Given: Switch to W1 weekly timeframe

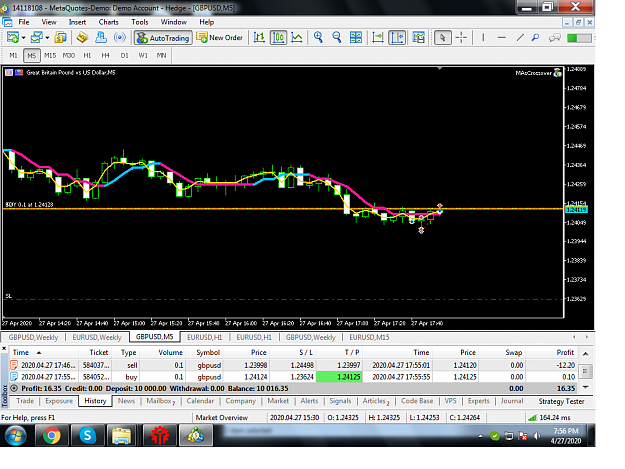Looking at the screenshot, I should 143,55.
